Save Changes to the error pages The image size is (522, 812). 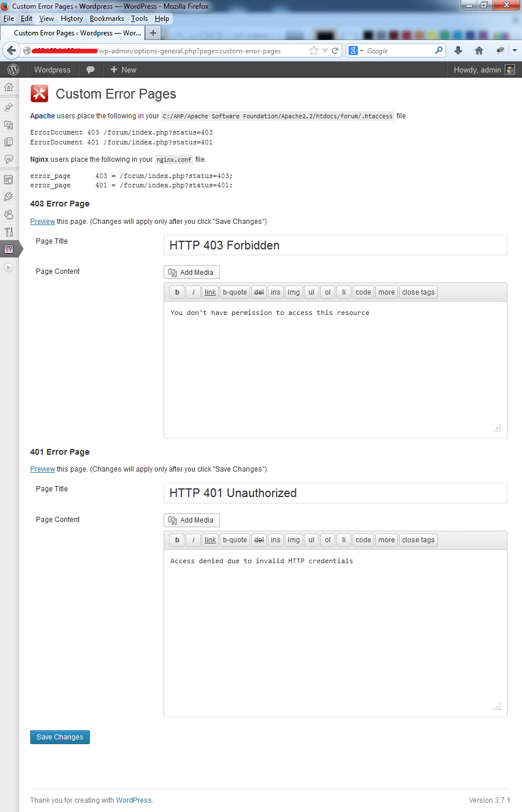60,737
